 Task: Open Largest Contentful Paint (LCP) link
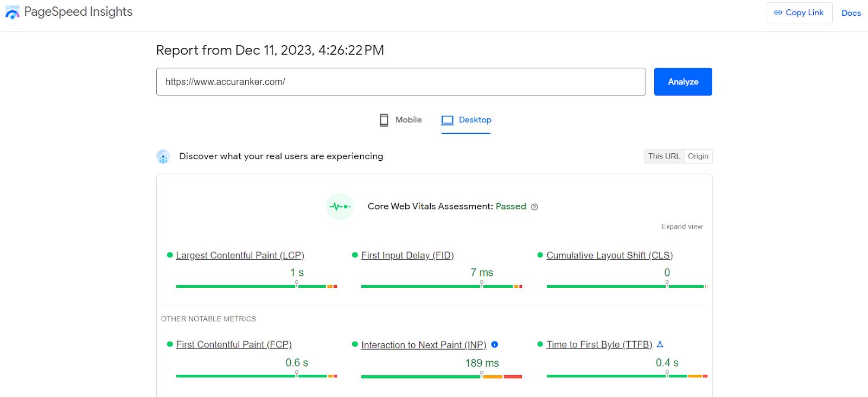click(x=240, y=255)
